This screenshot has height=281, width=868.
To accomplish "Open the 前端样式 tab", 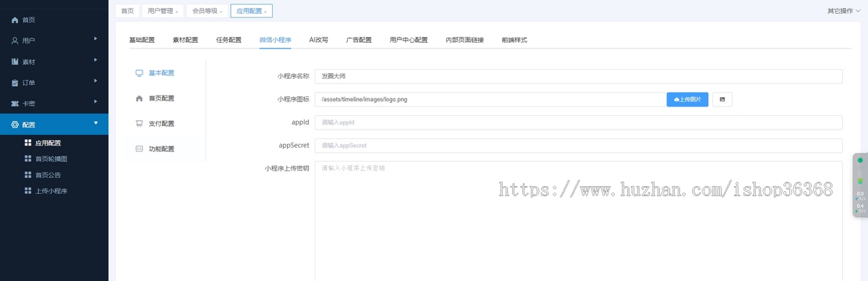I will pos(514,40).
